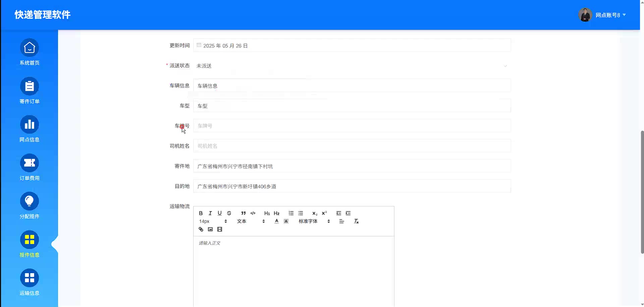Click the 更新时间 field label
The height and width of the screenshot is (307, 644).
click(x=179, y=46)
